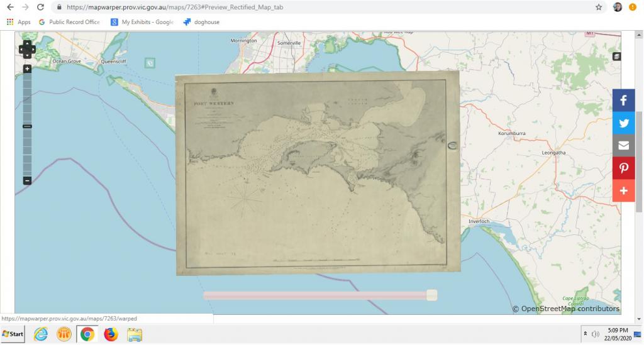644x345 pixels.
Task: Pin the map on Pinterest
Action: point(623,168)
